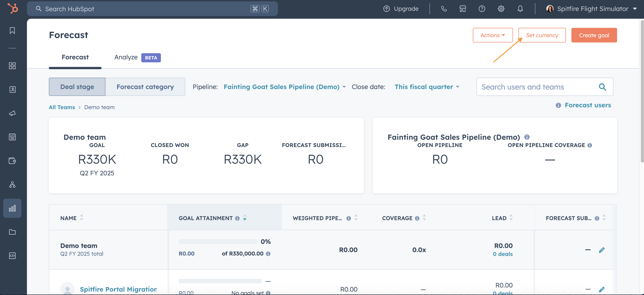This screenshot has height=295, width=644.
Task: Click the Demo team 0.0x coverage value
Action: [x=419, y=250]
